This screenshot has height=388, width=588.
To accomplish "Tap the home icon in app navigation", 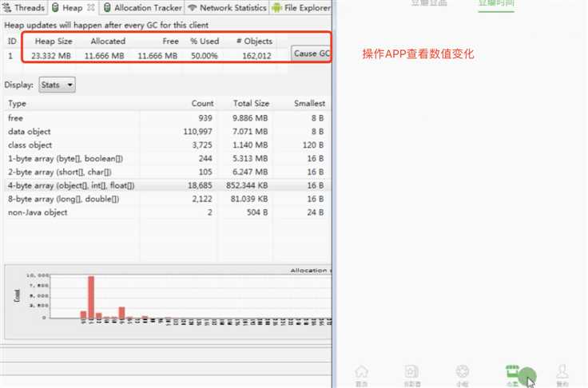I will coord(361,372).
